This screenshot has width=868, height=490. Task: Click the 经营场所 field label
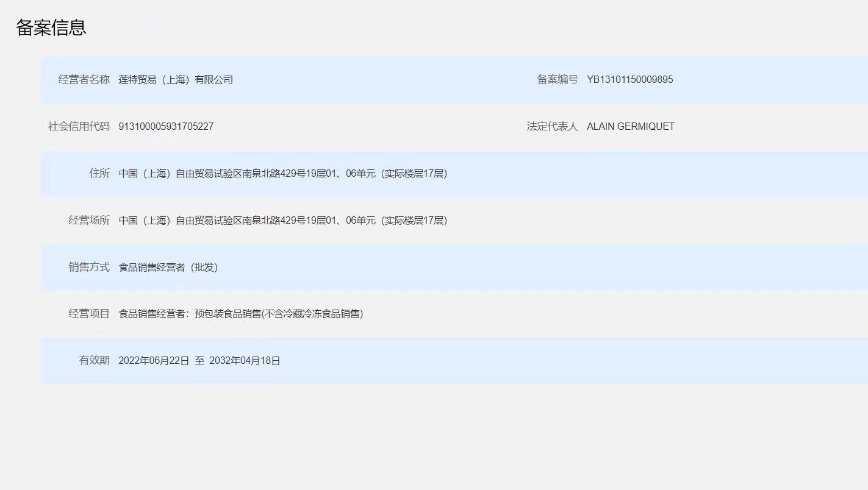(x=89, y=221)
